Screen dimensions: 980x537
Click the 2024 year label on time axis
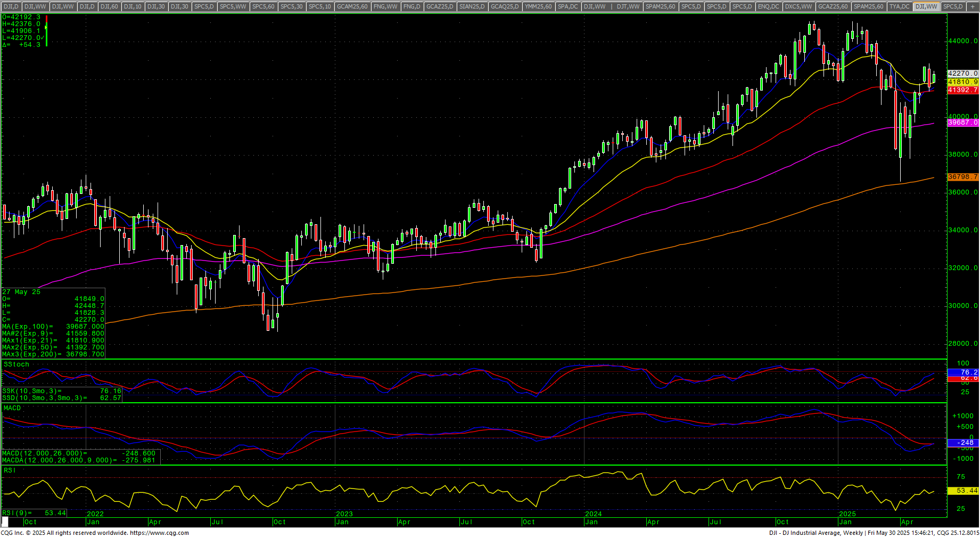pos(594,514)
